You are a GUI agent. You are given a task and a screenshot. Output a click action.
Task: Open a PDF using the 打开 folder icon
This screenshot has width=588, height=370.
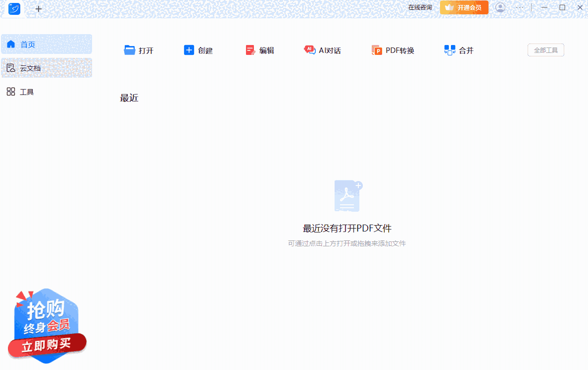[x=129, y=49]
